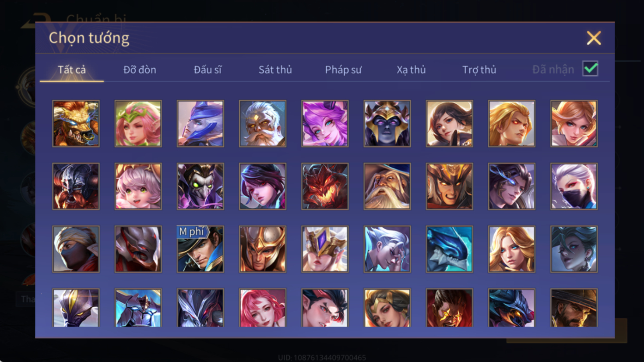Viewport: 644px width, 362px height.
Task: Select the golden-maned beast hero portrait
Action: pos(76,123)
